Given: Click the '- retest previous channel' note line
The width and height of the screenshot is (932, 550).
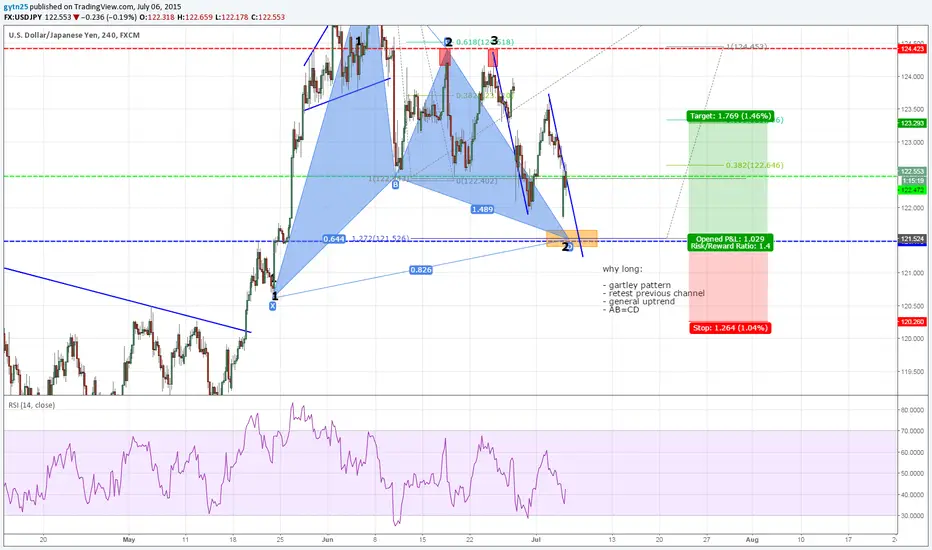Looking at the screenshot, I should (x=654, y=293).
